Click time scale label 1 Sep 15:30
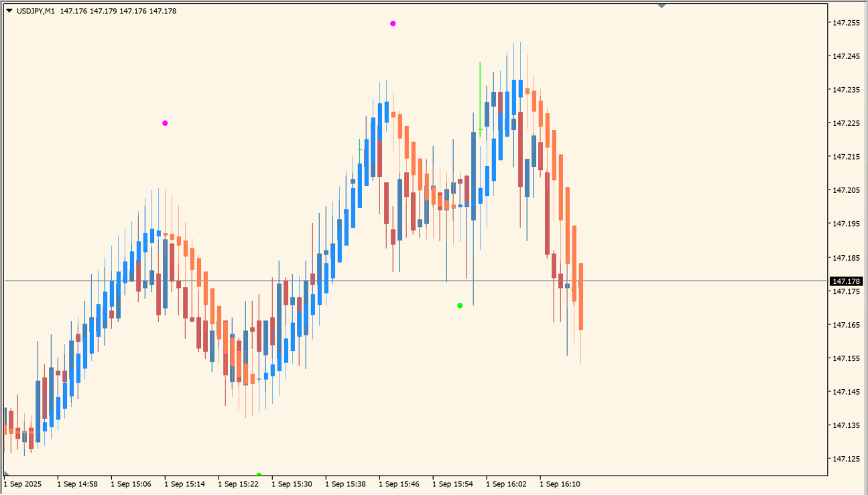 point(292,484)
